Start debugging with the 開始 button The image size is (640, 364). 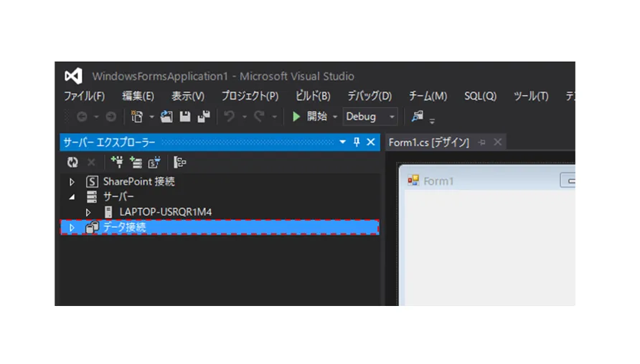tap(310, 117)
